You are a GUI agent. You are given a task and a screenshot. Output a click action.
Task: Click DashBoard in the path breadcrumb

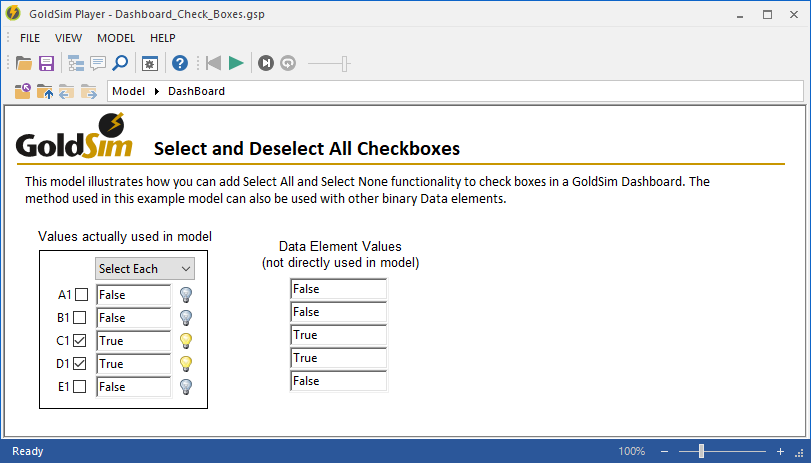[197, 91]
